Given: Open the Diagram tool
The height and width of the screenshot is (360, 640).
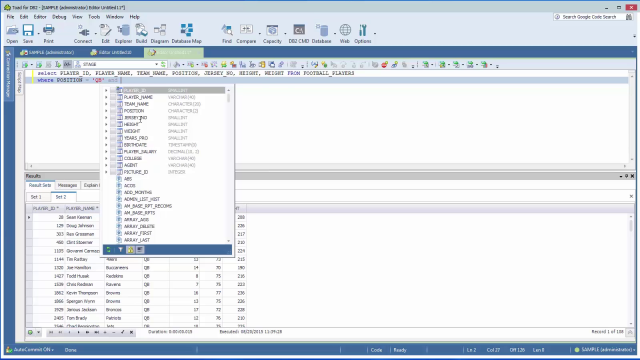Looking at the screenshot, I should 160,33.
